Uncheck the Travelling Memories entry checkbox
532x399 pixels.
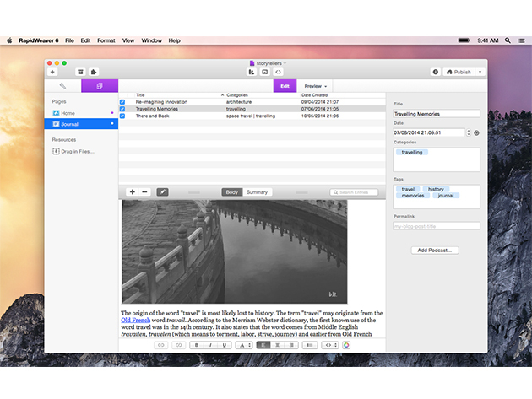point(122,109)
